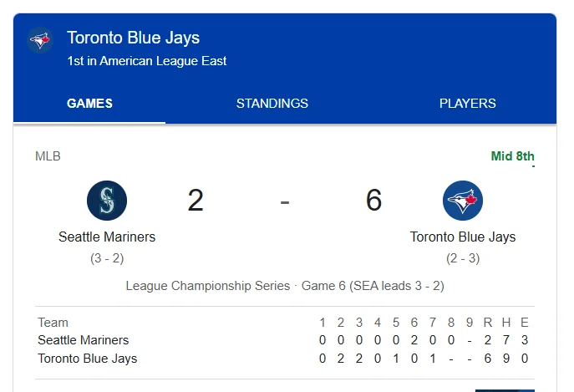Viewport: 574px width, 392px height.
Task: Click the Toronto Blue Jays header title
Action: (x=133, y=38)
